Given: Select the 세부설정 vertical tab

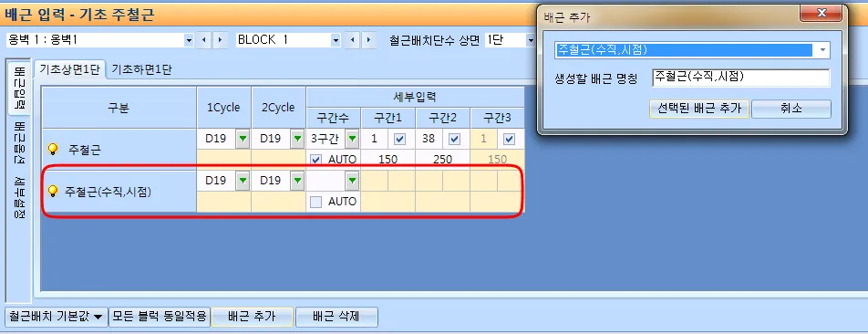Looking at the screenshot, I should point(19,198).
